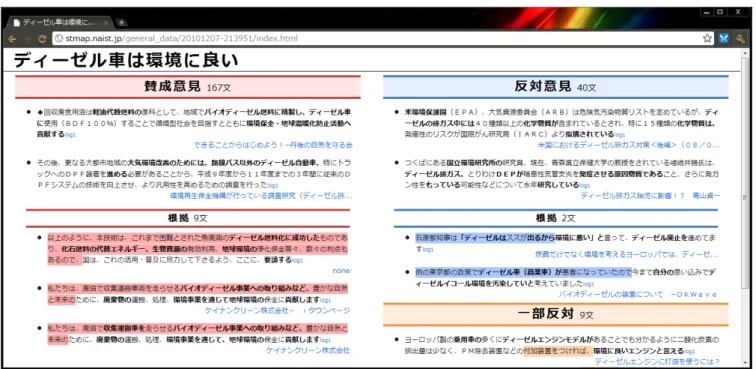The height and width of the screenshot is (369, 756).
Task: Click log1 after the BDF100% sentence
Action: (70, 135)
